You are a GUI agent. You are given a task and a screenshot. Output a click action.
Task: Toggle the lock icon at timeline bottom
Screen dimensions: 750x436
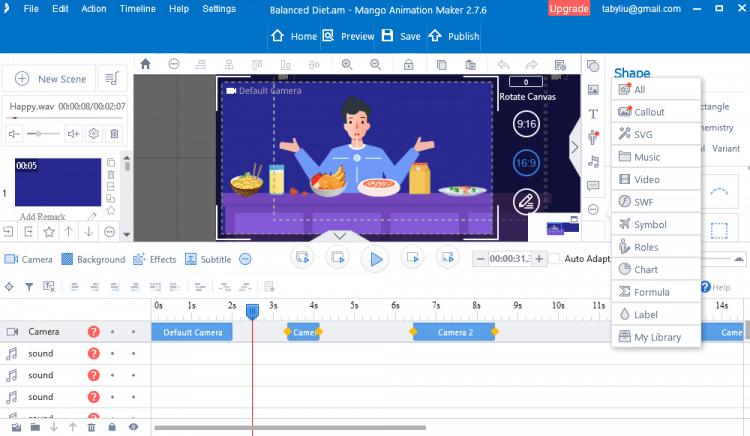click(x=112, y=427)
